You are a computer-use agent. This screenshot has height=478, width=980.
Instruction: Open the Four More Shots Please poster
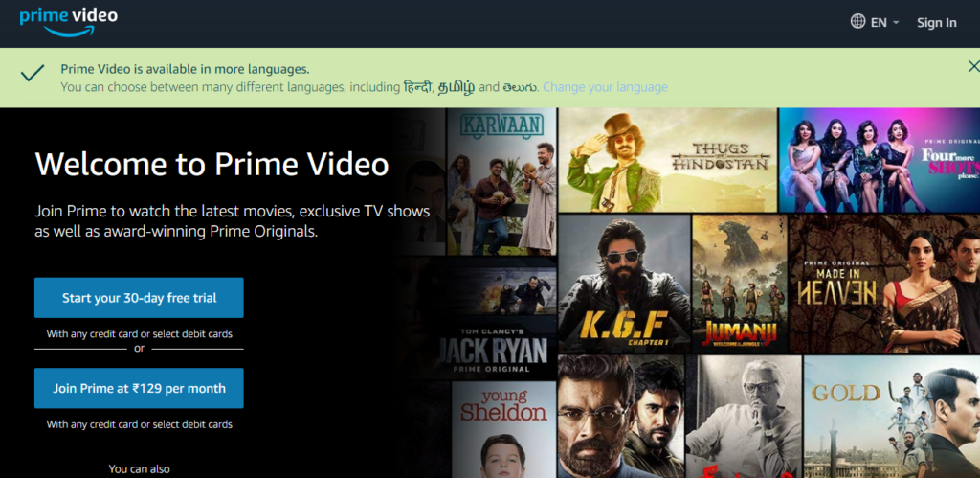[x=880, y=160]
